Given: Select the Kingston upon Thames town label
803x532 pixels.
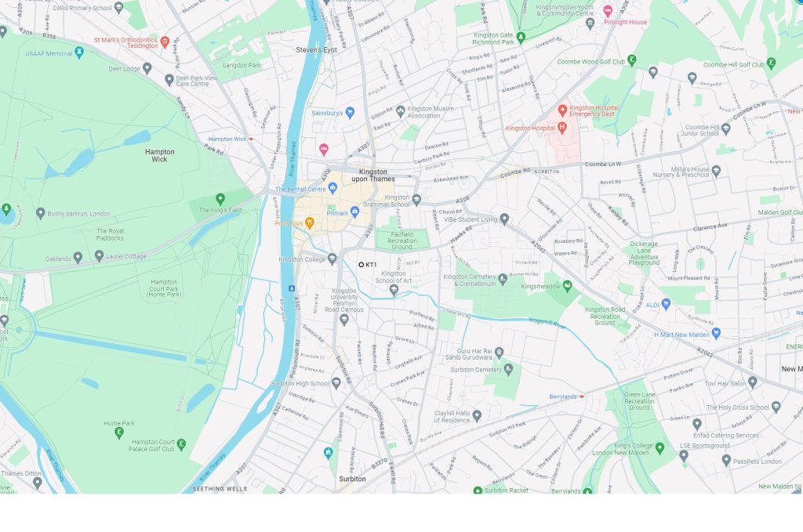Looking at the screenshot, I should 373,176.
